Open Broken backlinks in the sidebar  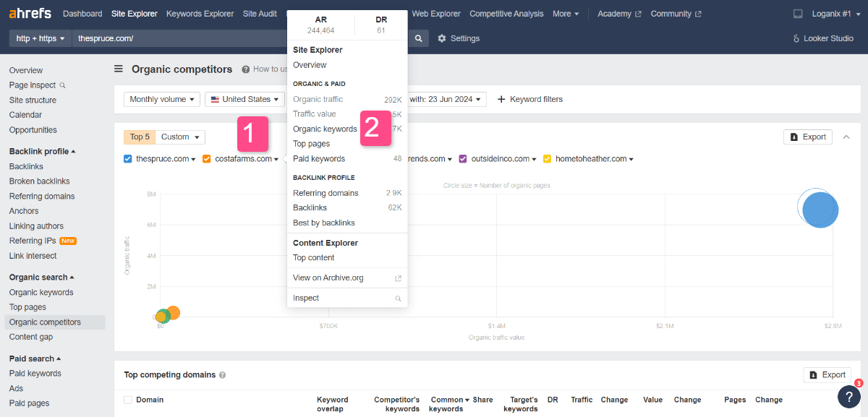click(x=40, y=181)
